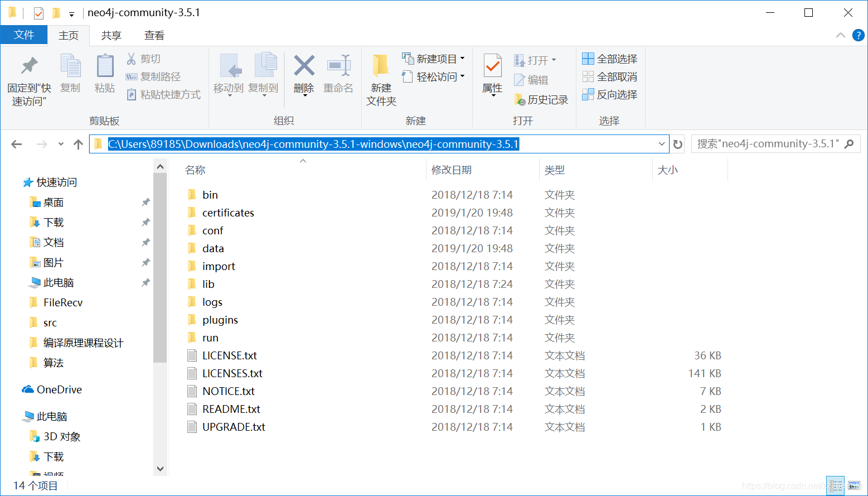Click the Rename icon
The width and height of the screenshot is (868, 496).
click(x=338, y=66)
